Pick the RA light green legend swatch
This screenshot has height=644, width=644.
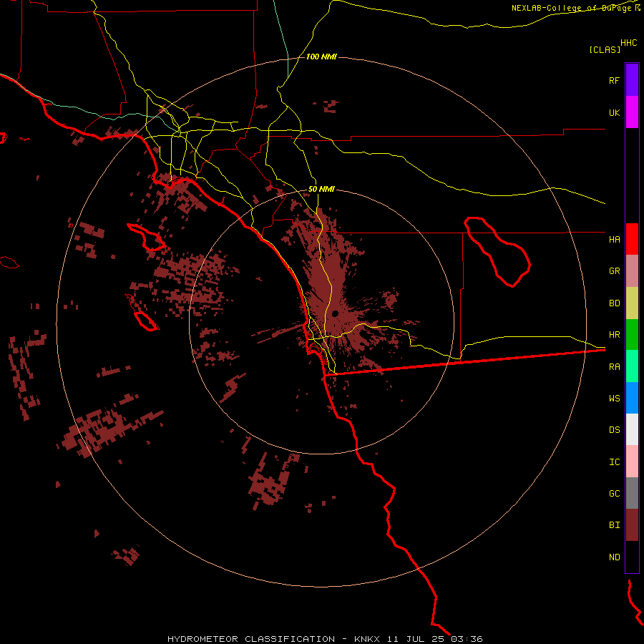point(632,366)
